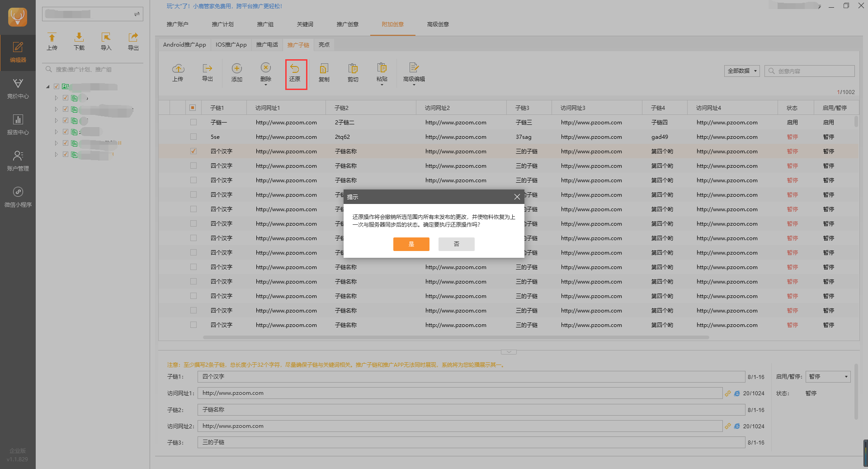Image resolution: width=868 pixels, height=469 pixels.
Task: Confirm restore with the 是 button
Action: tap(411, 244)
